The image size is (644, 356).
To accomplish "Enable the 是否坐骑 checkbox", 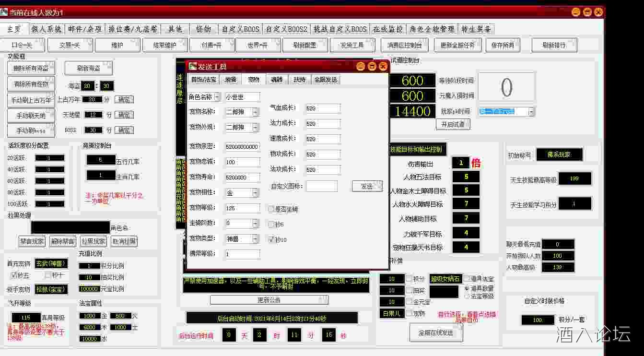I will [x=271, y=209].
